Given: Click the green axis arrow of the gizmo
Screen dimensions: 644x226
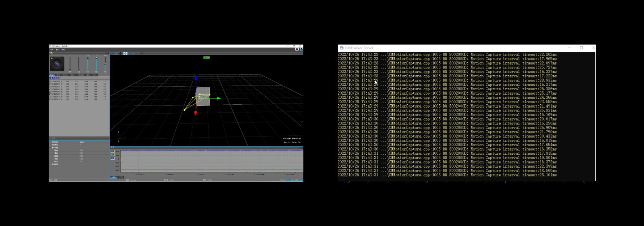Looking at the screenshot, I should (x=219, y=98).
